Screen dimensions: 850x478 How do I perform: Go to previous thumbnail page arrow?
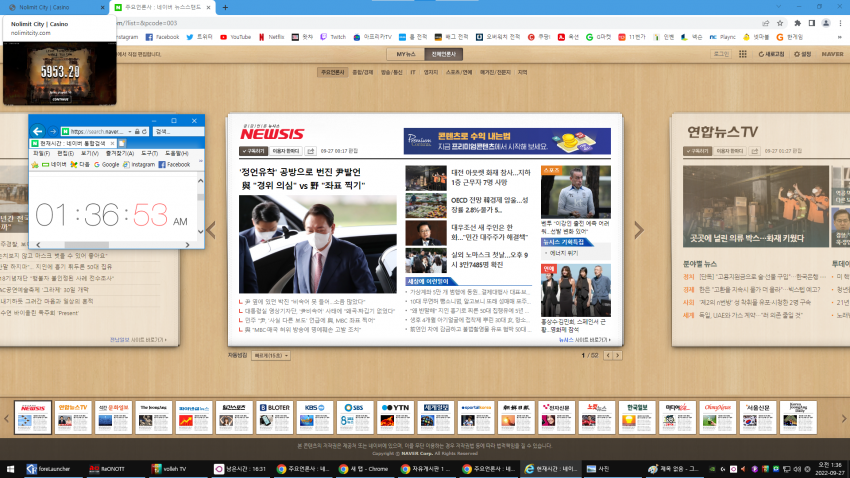tap(7, 418)
